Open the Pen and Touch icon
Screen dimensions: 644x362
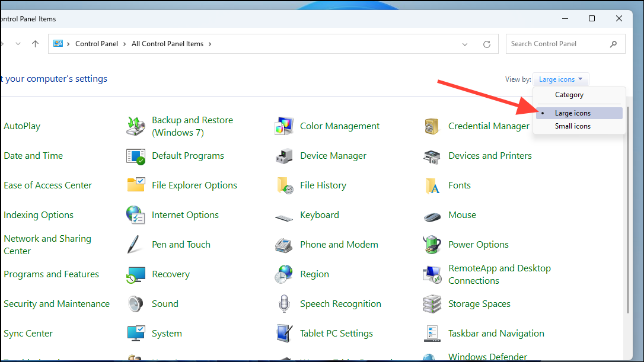click(x=134, y=244)
